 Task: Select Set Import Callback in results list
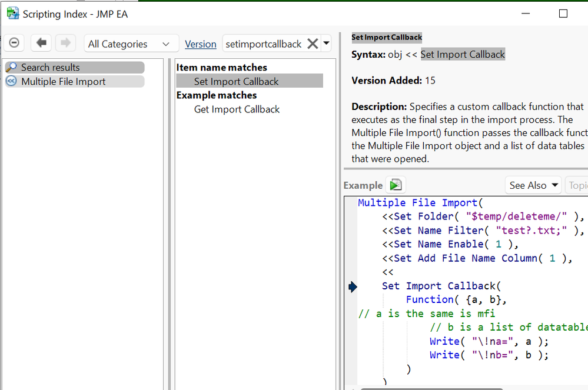click(x=236, y=81)
